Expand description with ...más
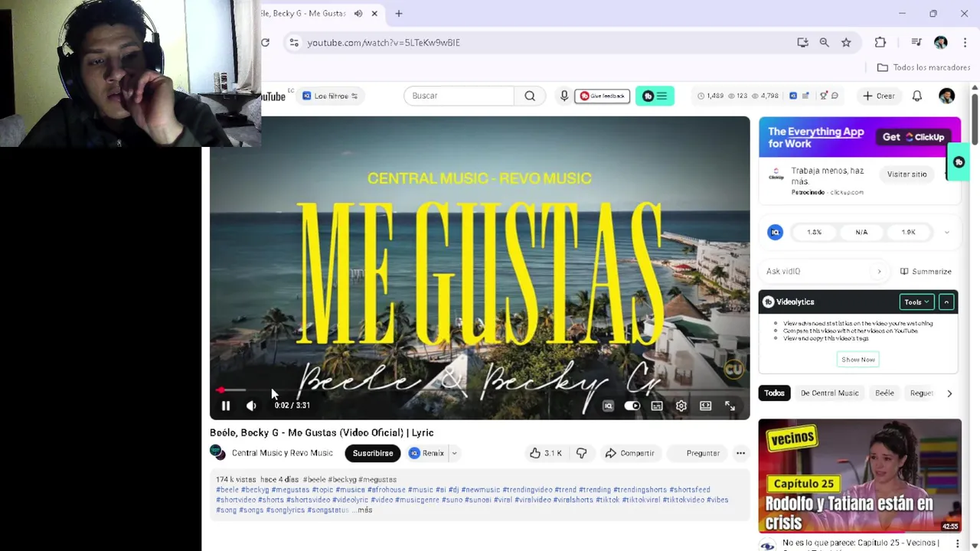 [362, 510]
